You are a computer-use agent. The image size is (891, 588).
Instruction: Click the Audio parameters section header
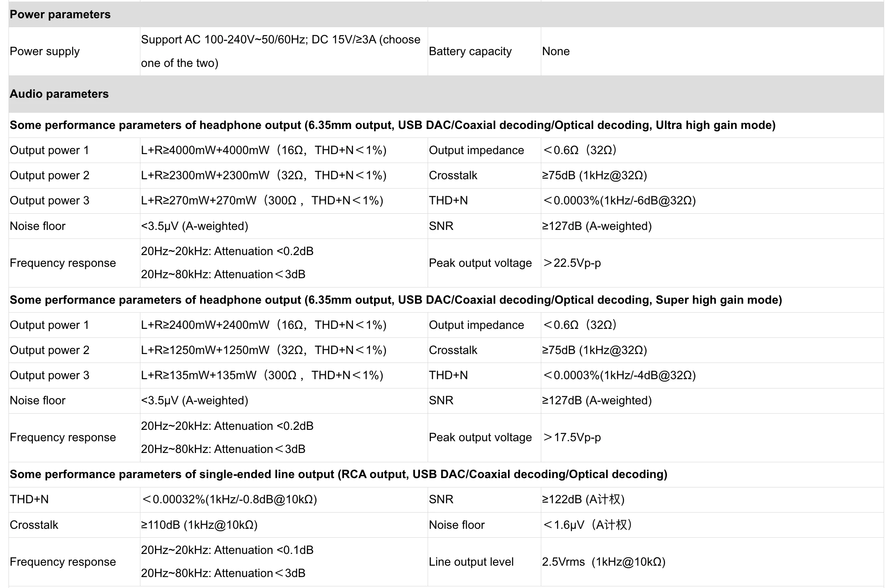click(446, 94)
